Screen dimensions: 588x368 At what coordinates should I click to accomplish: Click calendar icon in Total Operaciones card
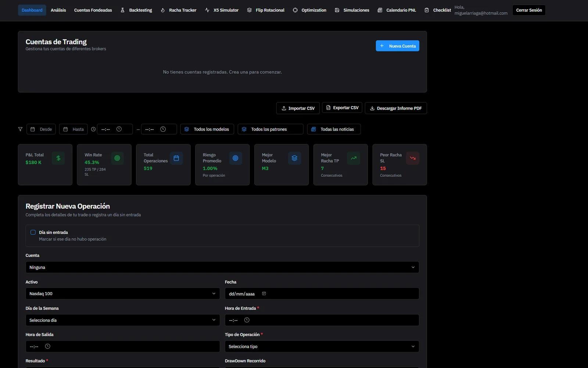click(176, 158)
